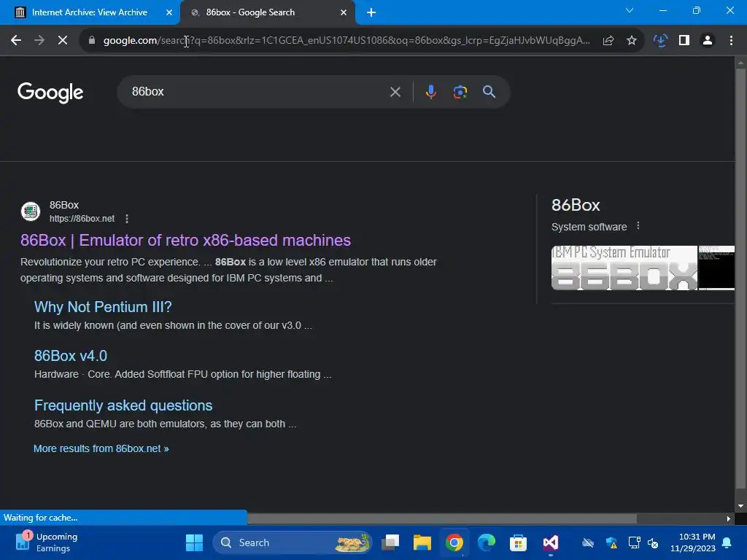Image resolution: width=747 pixels, height=560 pixels.
Task: Bookmark this tab with the star icon
Action: [x=632, y=41]
